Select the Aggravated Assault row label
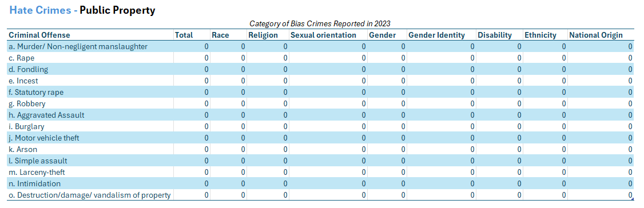This screenshot has width=644, height=208. (46, 115)
